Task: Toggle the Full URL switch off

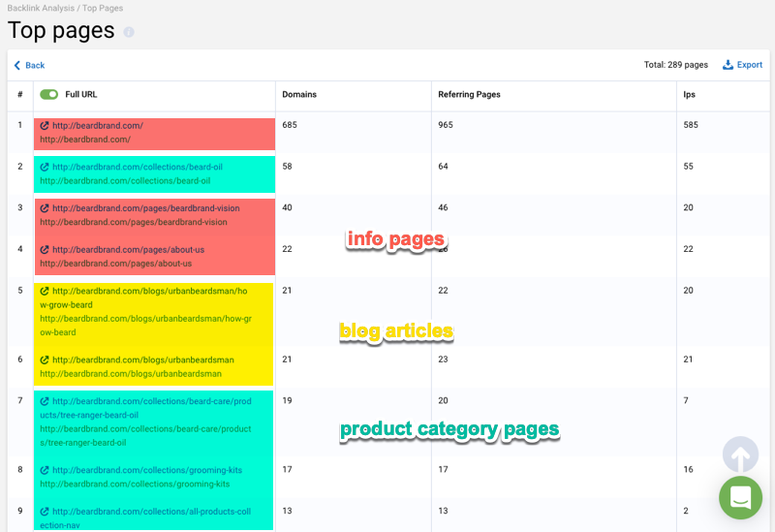Action: [49, 94]
